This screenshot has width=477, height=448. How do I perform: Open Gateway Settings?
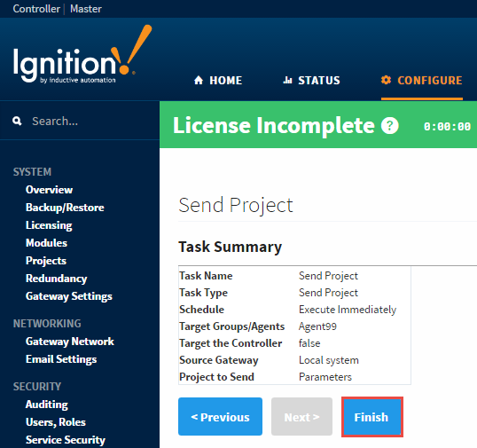(x=69, y=296)
